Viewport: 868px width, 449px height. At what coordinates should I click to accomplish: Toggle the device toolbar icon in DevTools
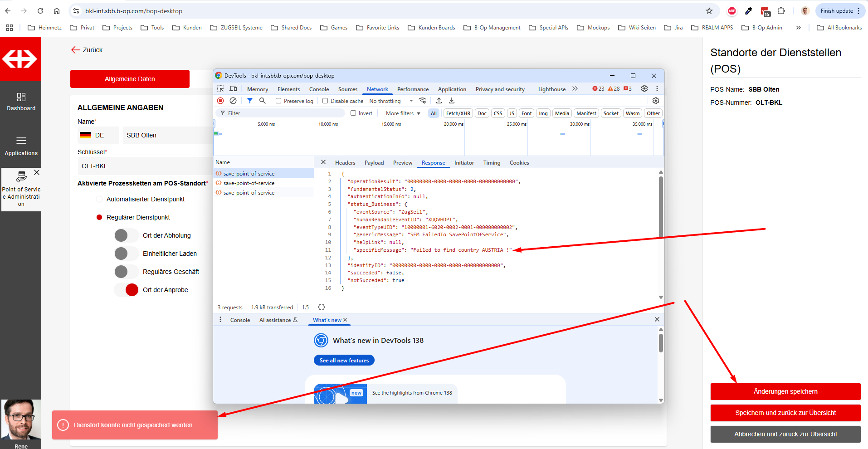pyautogui.click(x=233, y=89)
